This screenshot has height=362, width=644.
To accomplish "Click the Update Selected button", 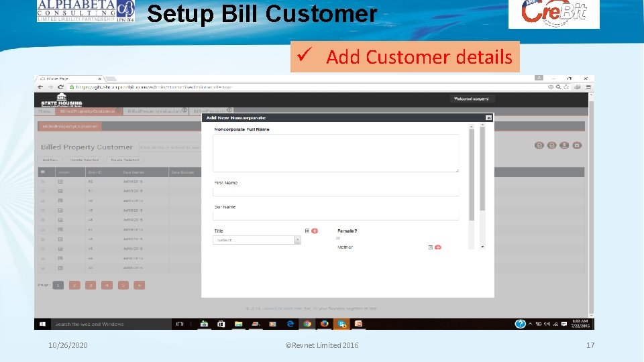I will 85,160.
